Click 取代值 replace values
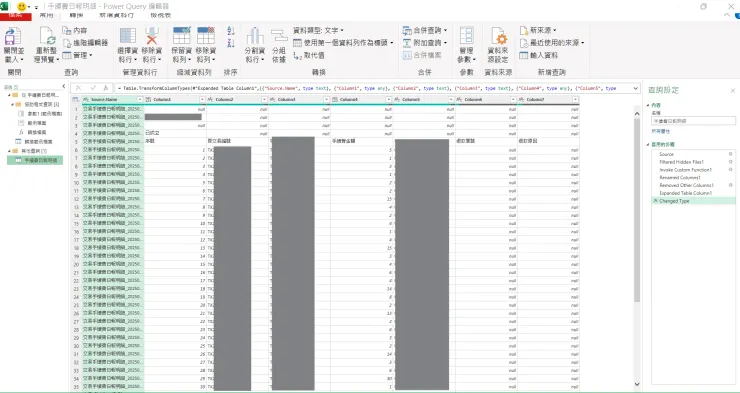This screenshot has height=393, width=740. point(309,55)
